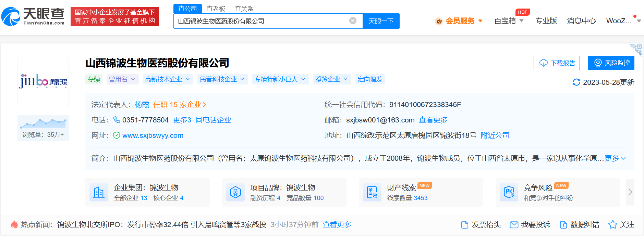This screenshot has width=644, height=236.
Task: Switch to the 查老板 tab
Action: coord(216,9)
